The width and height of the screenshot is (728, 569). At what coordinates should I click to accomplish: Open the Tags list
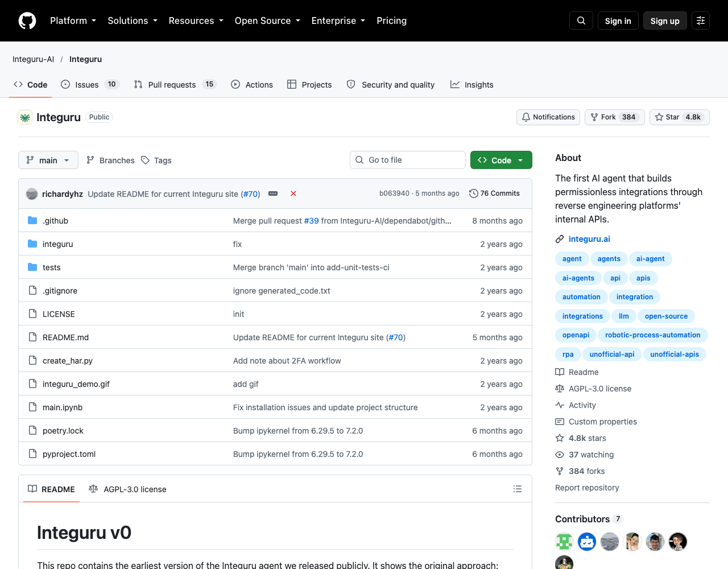coord(156,160)
